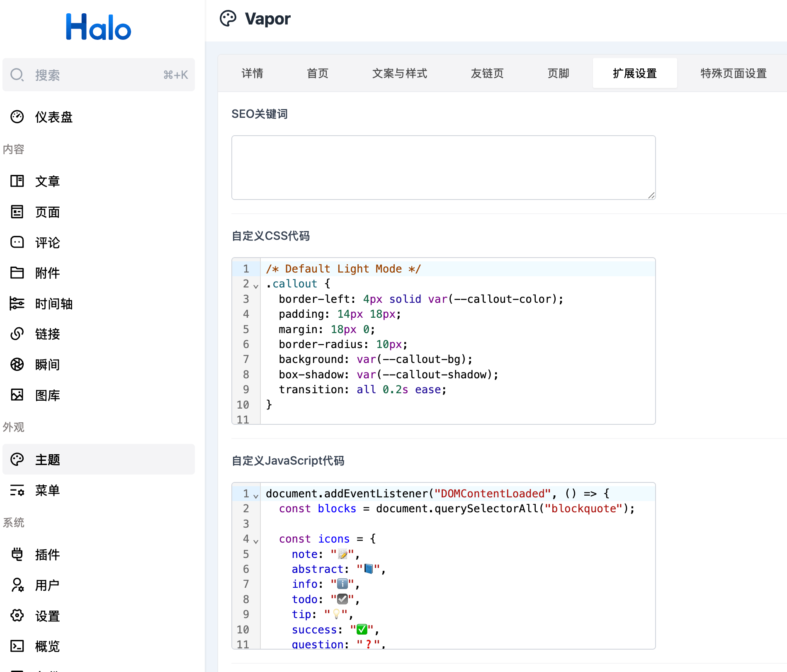The image size is (787, 672).
Task: Open 设置 system settings link
Action: coord(48,616)
